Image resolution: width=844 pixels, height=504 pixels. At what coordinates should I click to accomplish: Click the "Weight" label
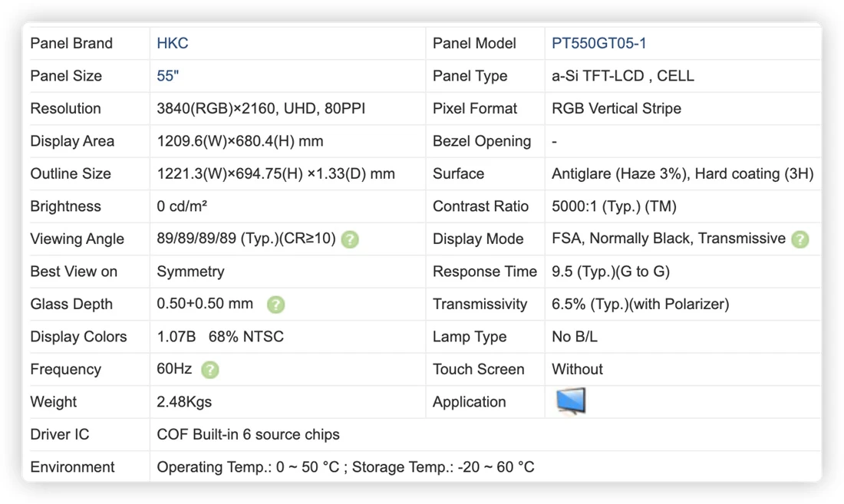click(x=53, y=402)
